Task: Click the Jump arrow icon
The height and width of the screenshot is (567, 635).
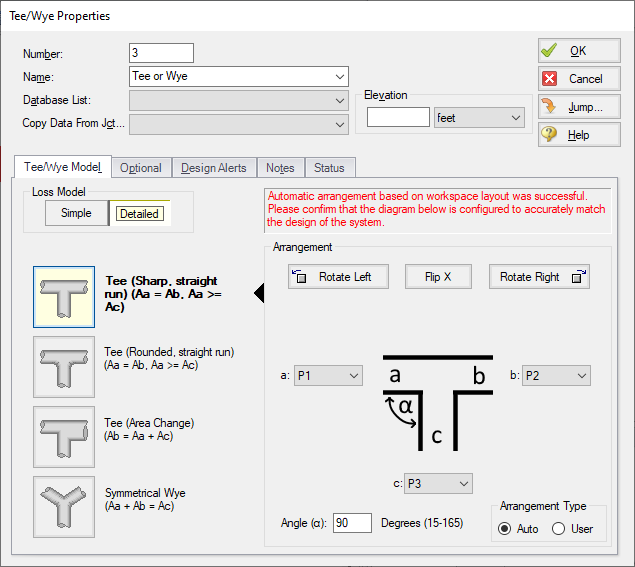Action: (x=549, y=107)
